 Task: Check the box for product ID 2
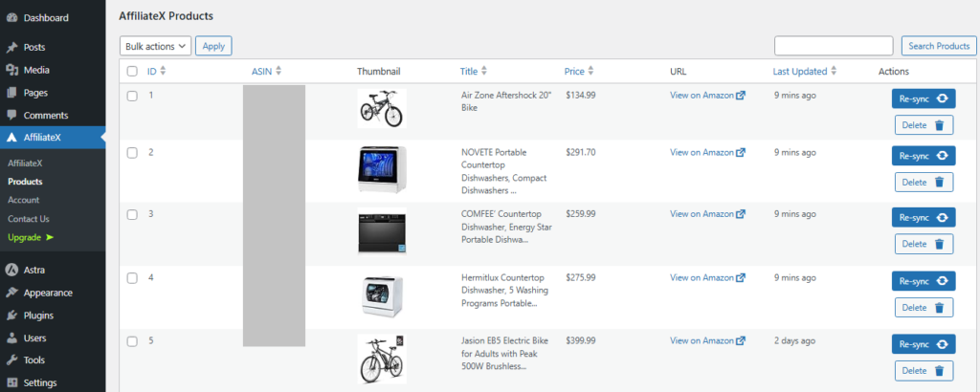[132, 152]
